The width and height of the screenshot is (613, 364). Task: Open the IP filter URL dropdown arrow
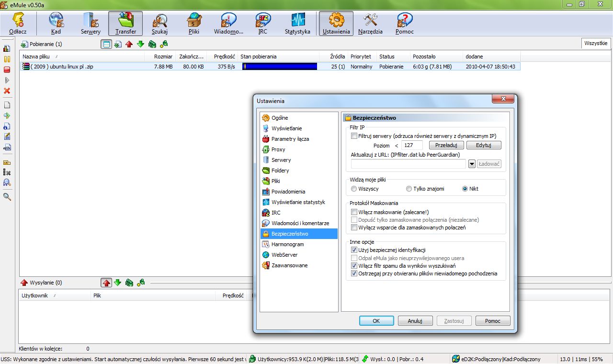(472, 164)
